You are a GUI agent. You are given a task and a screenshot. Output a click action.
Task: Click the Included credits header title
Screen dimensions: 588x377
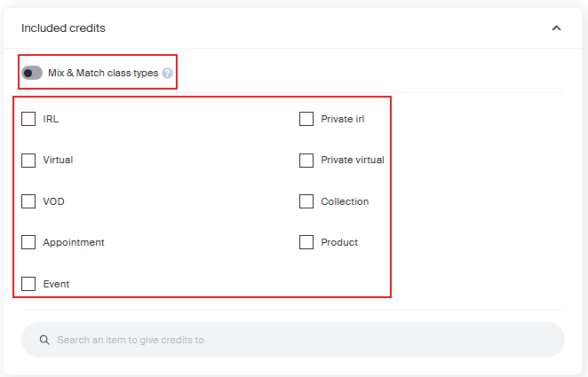coord(63,28)
